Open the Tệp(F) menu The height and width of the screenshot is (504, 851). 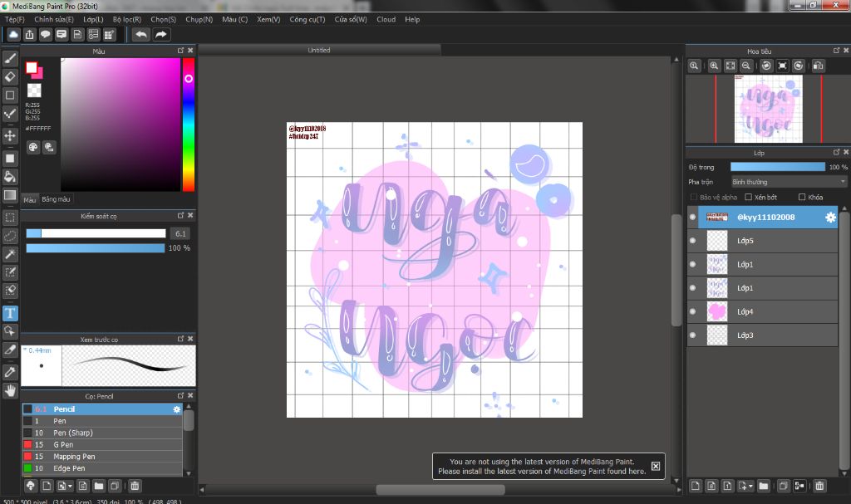[x=15, y=19]
